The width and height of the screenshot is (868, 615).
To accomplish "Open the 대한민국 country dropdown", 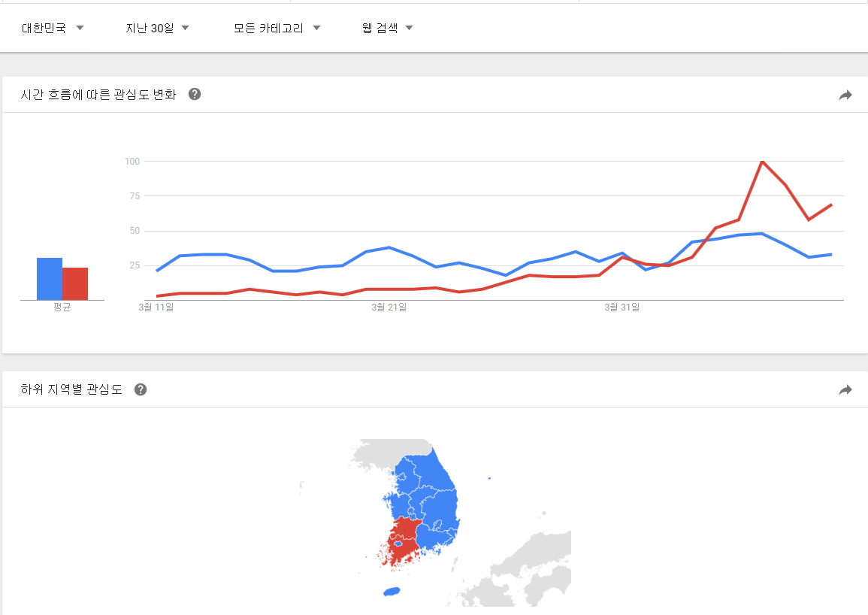I will pyautogui.click(x=53, y=29).
